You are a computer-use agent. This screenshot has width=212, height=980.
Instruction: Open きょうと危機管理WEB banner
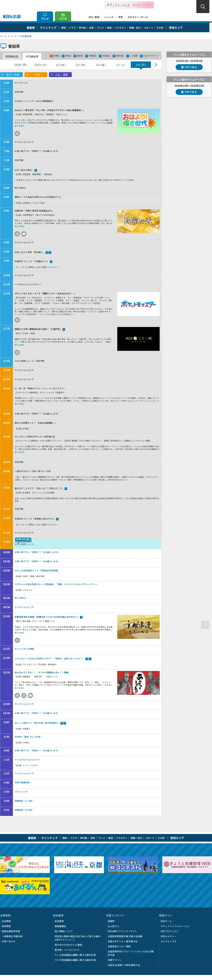coord(187,865)
